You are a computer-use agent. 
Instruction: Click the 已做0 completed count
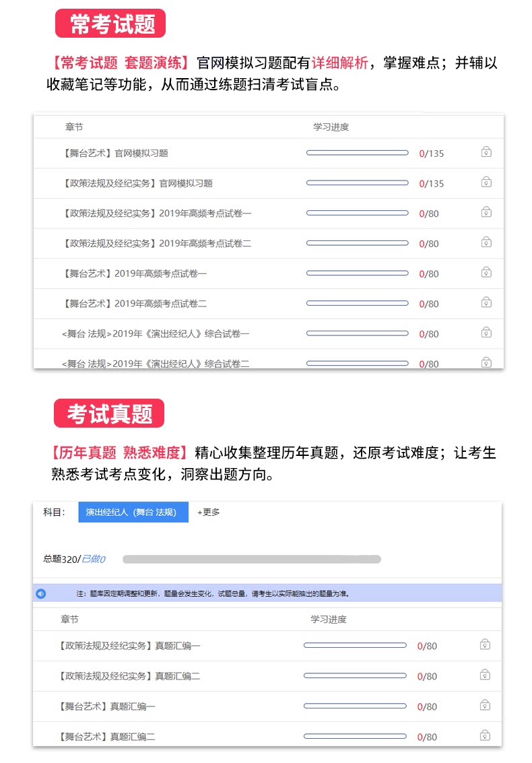94,559
